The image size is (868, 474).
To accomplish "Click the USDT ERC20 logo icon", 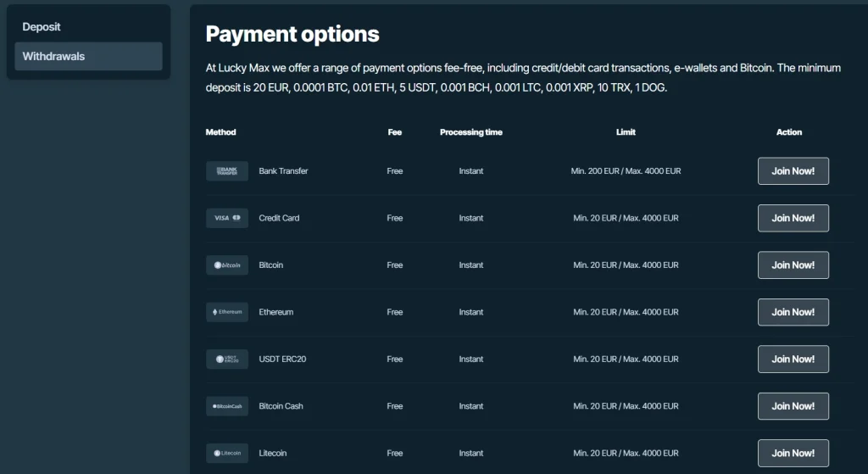I will click(x=227, y=360).
